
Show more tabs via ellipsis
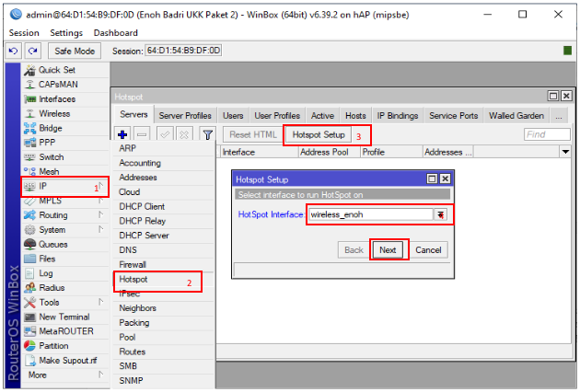pos(559,116)
